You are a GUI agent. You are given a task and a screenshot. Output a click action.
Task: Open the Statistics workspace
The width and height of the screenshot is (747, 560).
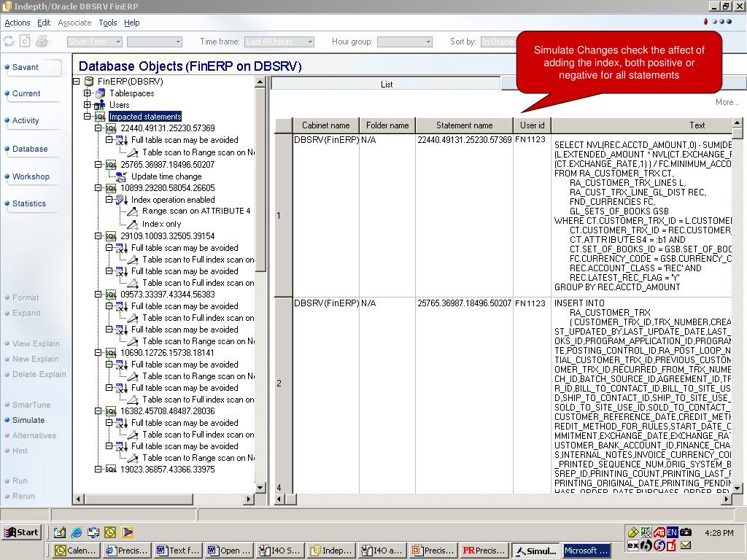(x=32, y=204)
